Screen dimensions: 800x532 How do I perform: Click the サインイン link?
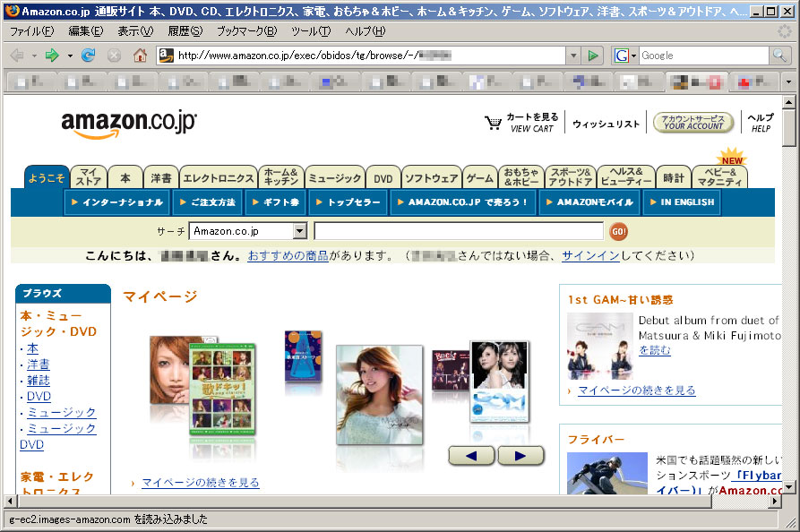tap(590, 255)
